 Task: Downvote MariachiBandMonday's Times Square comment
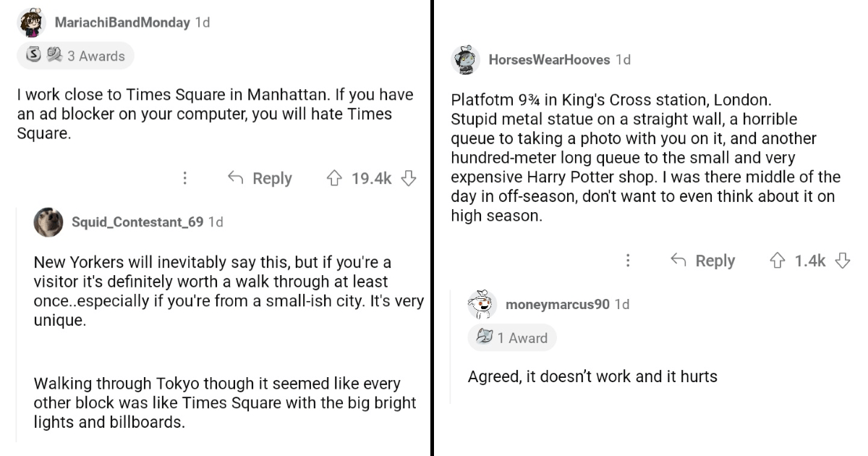coord(409,178)
